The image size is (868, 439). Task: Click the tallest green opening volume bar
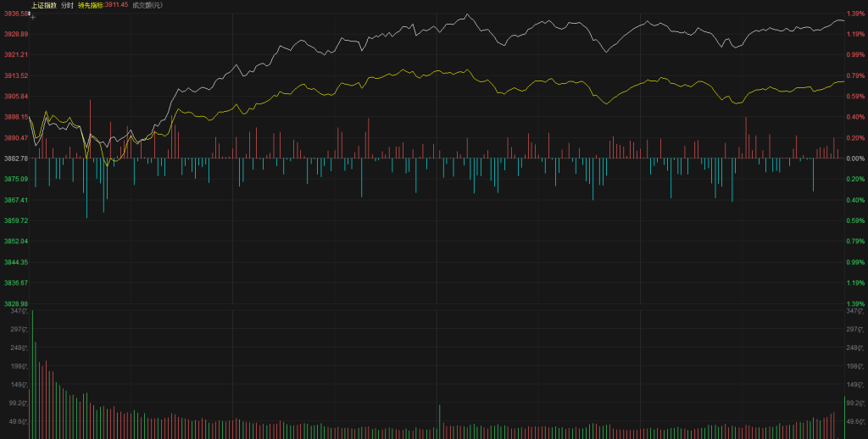click(32, 373)
